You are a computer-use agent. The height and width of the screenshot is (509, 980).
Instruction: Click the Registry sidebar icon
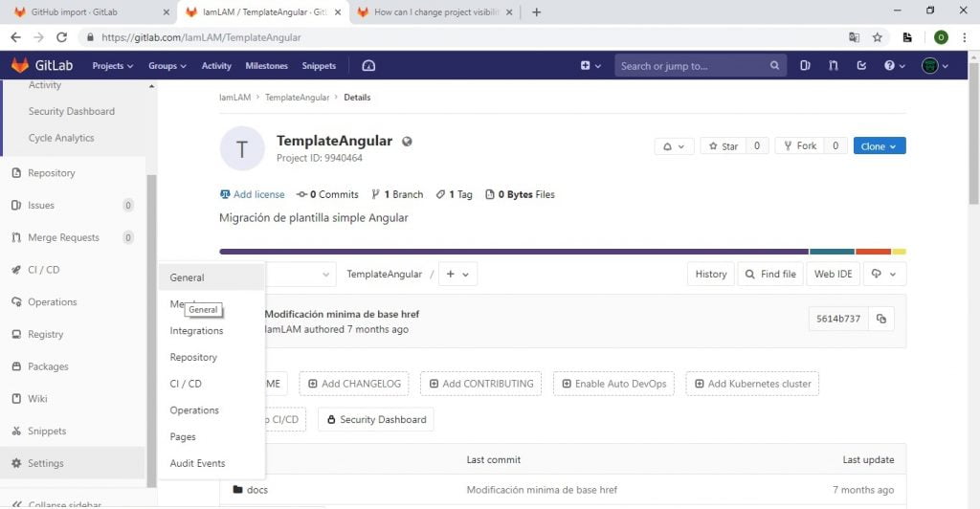point(16,334)
